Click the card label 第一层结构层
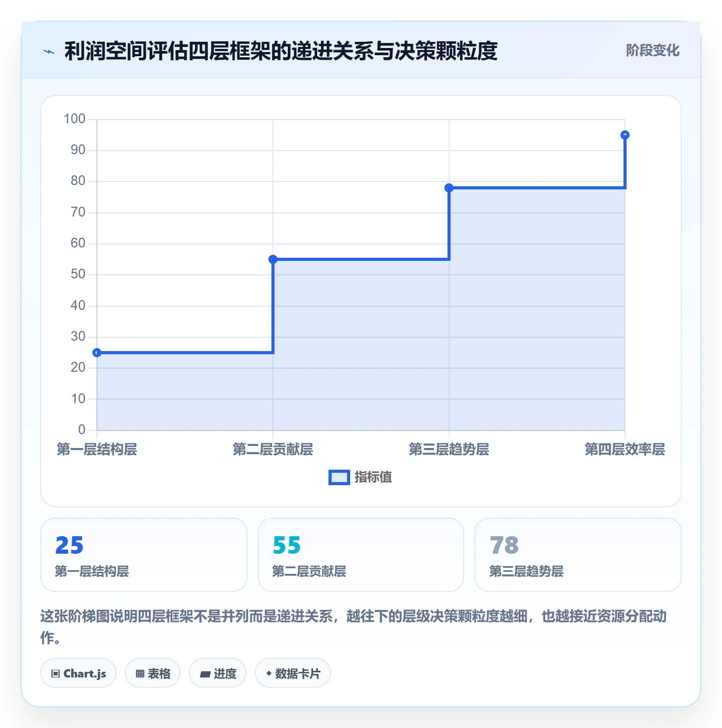 (92, 571)
